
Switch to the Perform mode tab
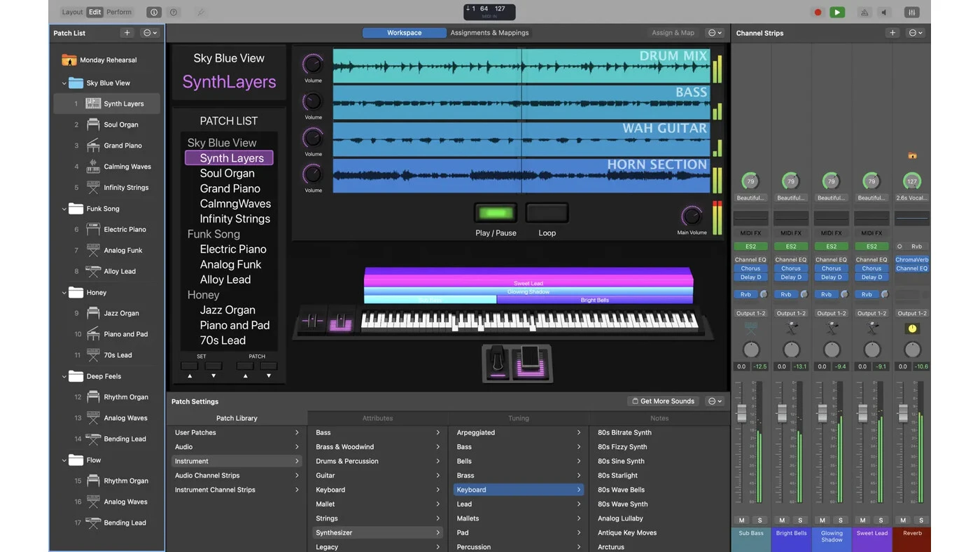point(119,12)
